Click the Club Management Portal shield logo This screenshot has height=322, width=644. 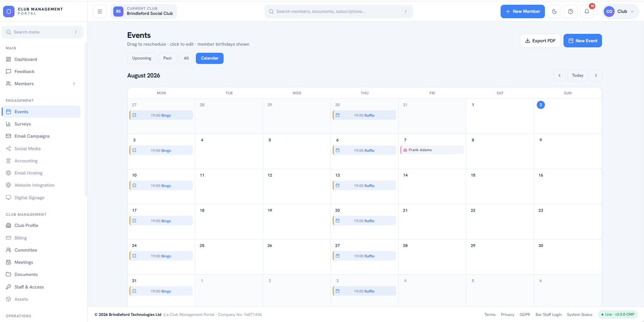point(9,11)
